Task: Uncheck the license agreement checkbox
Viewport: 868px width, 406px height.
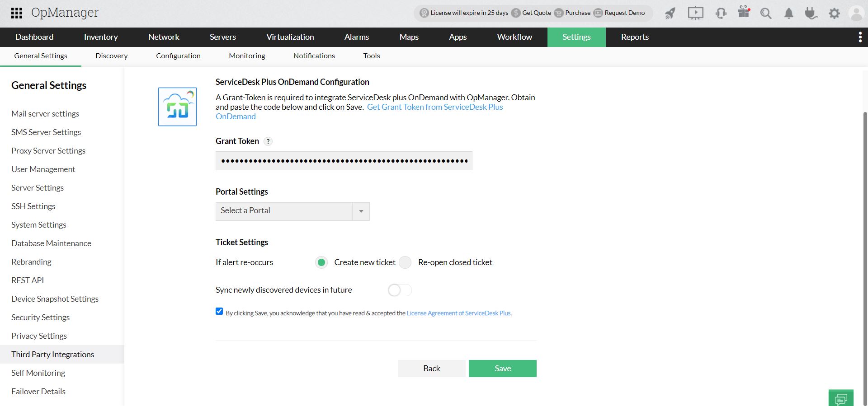Action: click(219, 311)
